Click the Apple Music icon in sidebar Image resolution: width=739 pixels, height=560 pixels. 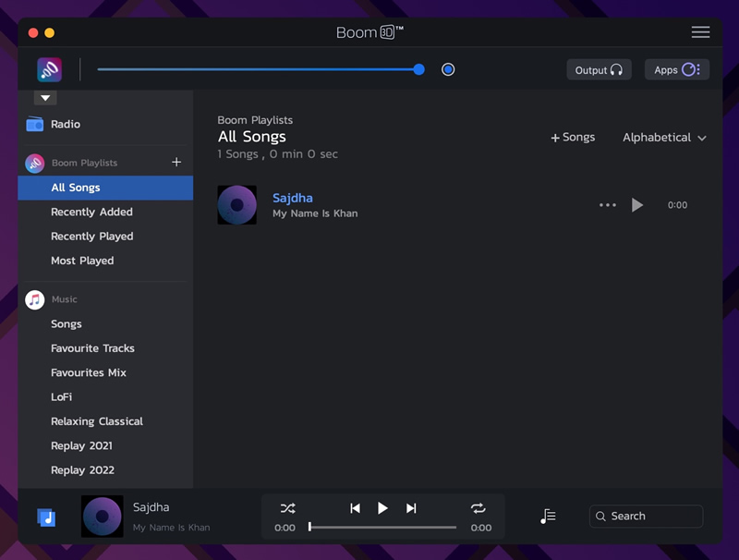coord(34,299)
